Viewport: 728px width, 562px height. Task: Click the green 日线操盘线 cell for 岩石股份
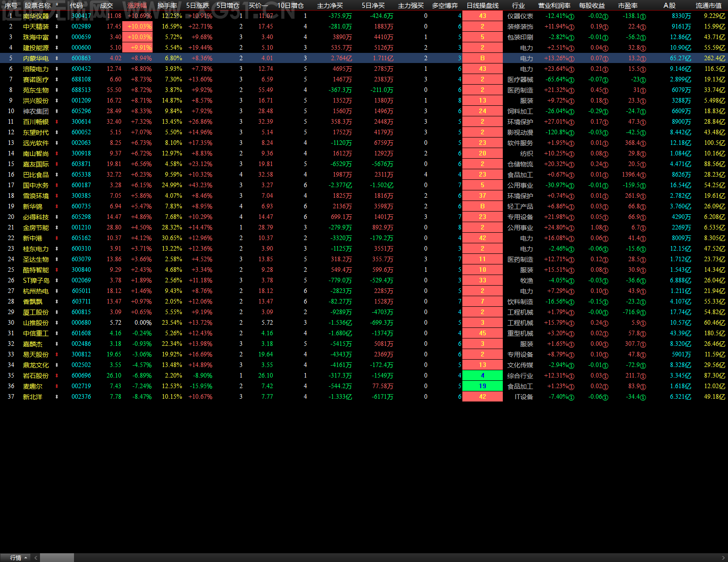483,376
